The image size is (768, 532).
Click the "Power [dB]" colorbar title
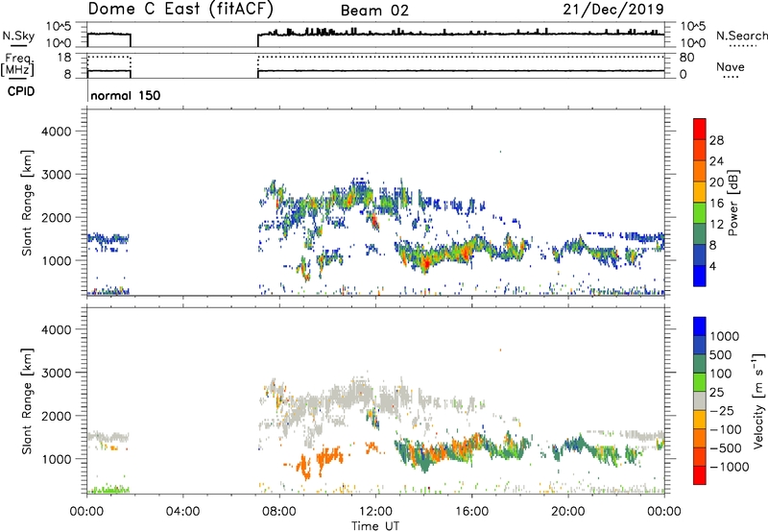click(732, 203)
